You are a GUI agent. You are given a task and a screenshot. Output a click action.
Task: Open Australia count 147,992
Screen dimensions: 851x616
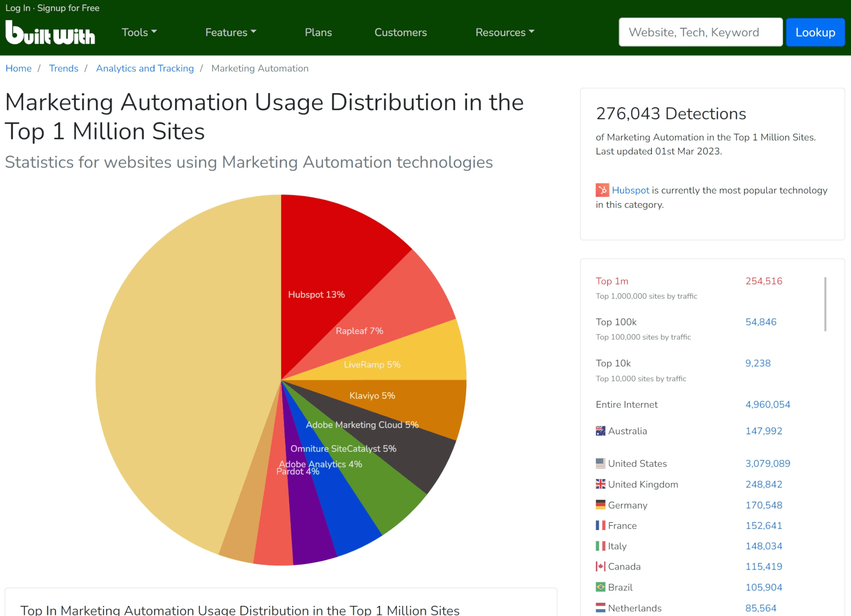pyautogui.click(x=764, y=431)
